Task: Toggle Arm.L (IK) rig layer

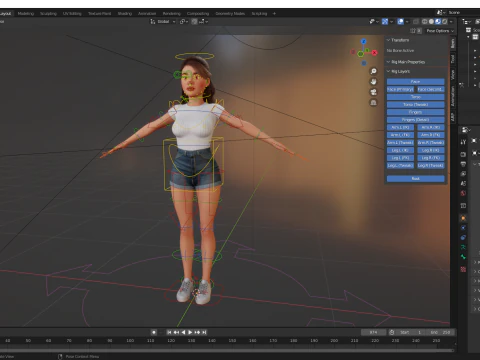Action: click(x=400, y=127)
